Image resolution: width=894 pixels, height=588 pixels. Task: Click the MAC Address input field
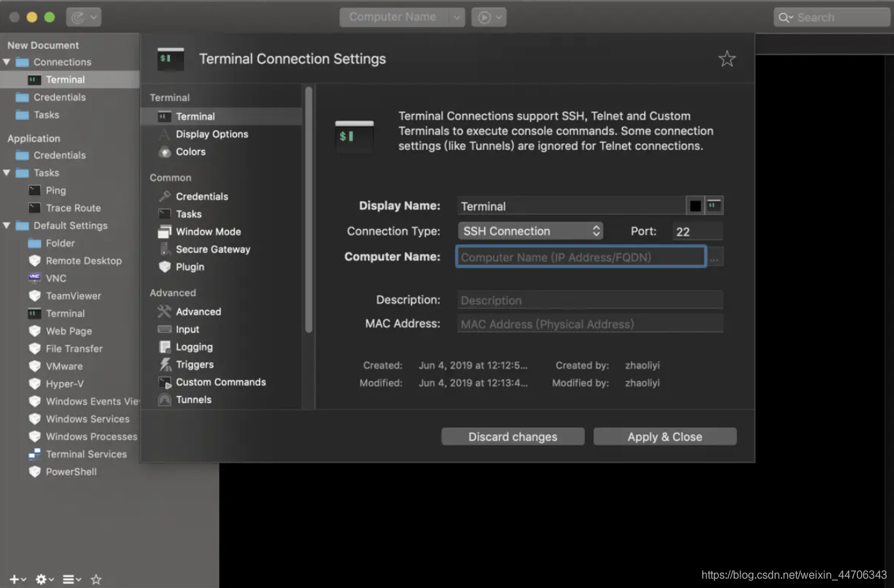point(590,324)
